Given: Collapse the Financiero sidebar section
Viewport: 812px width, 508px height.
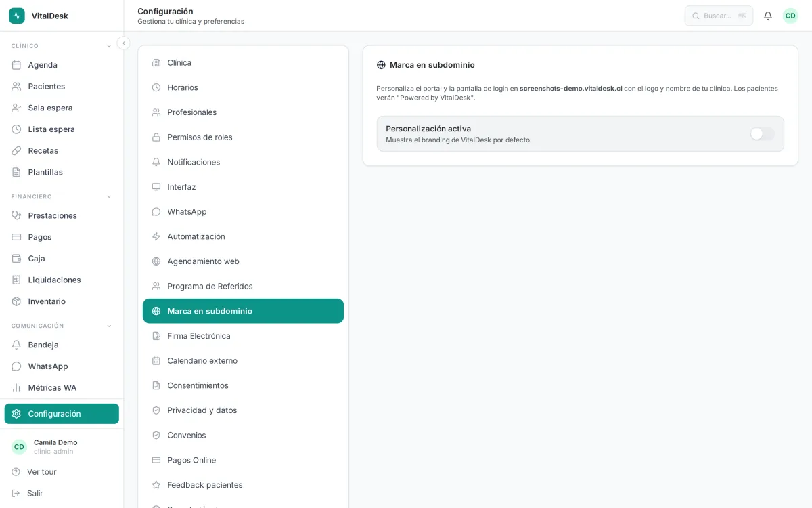Looking at the screenshot, I should click(109, 196).
